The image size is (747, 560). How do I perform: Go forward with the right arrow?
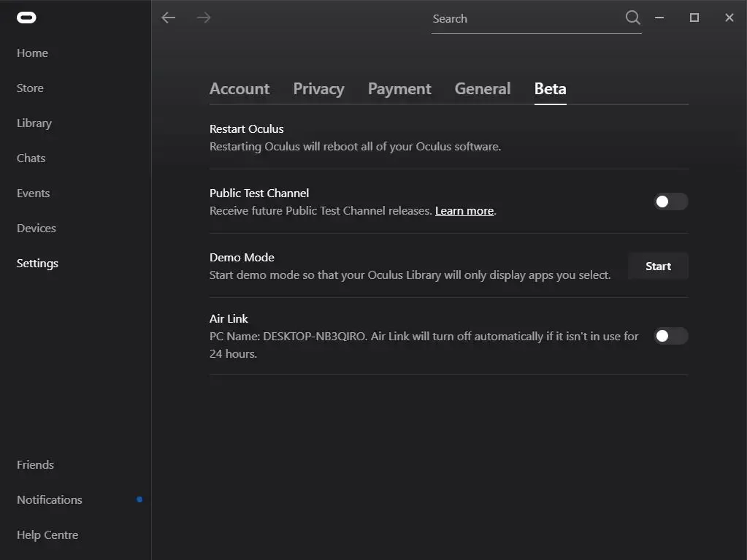204,18
